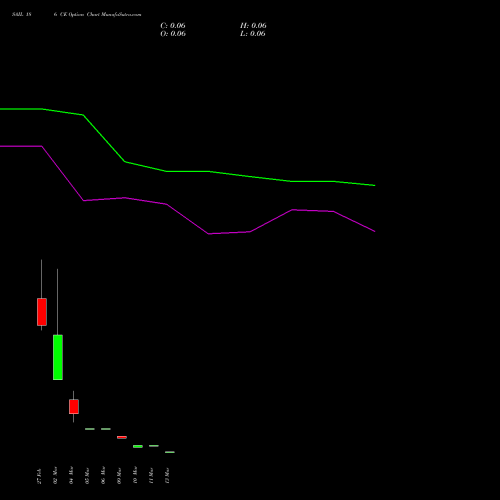Click the green 06 Mar candle
This screenshot has width=500, height=500.
pos(106,429)
